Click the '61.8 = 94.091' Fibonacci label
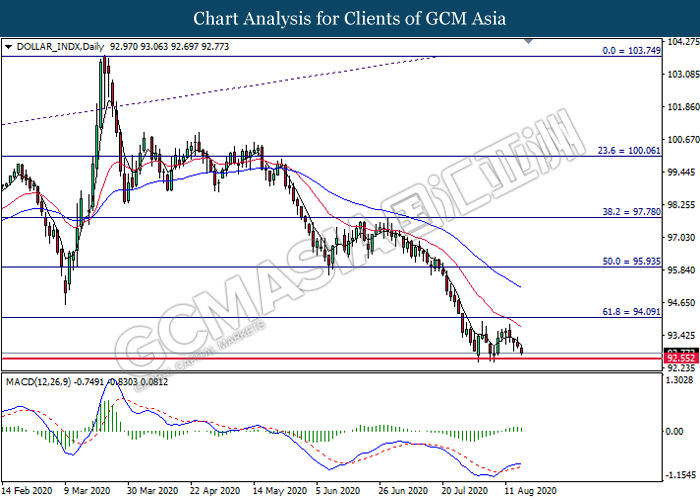The height and width of the screenshot is (500, 700). (x=631, y=312)
